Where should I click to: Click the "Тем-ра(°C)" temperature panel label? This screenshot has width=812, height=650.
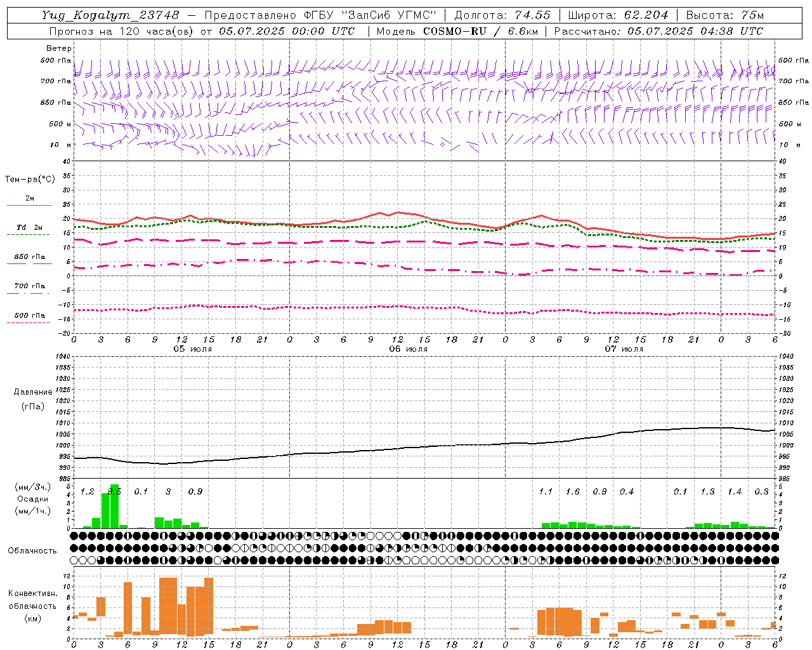pyautogui.click(x=30, y=180)
